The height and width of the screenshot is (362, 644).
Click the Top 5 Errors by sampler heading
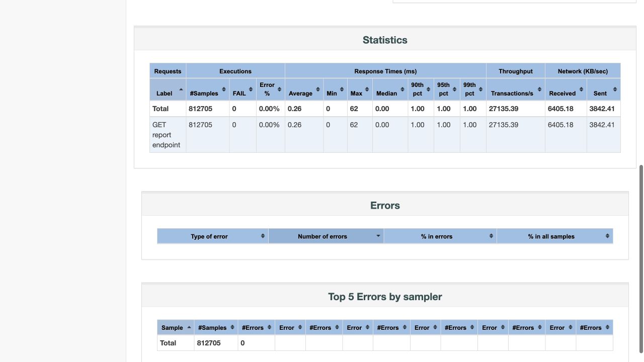tap(385, 297)
